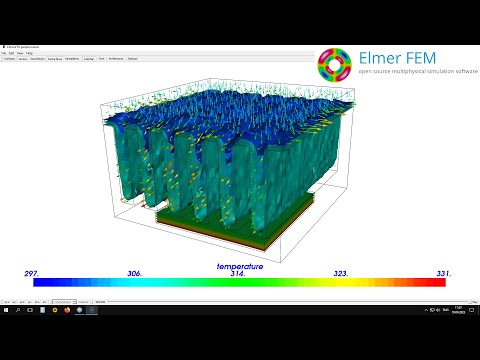
Task: Open the combo box in bottom toolbar
Action: click(x=64, y=302)
